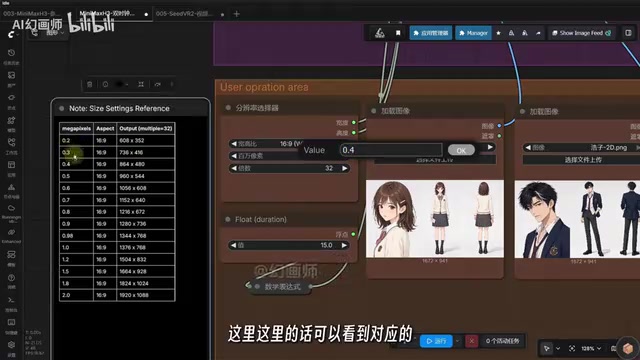This screenshot has width=640, height=360.
Task: Collapse the Note Size Settings Reference node dot
Action: coord(62,109)
